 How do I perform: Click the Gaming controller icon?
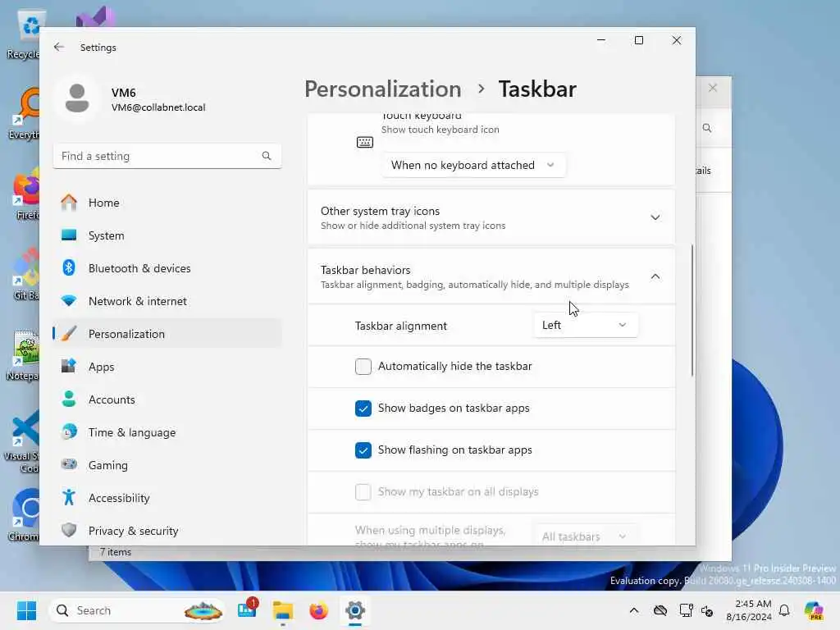69,464
